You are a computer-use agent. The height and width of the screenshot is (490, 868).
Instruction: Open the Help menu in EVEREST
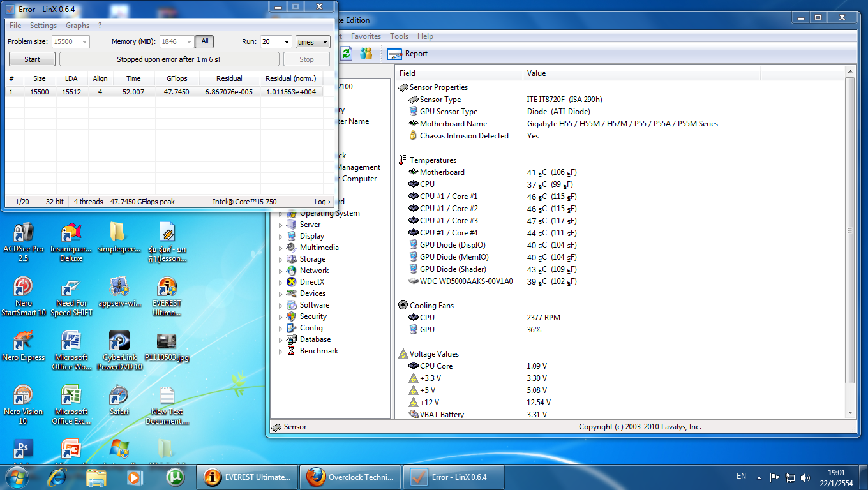pyautogui.click(x=425, y=36)
